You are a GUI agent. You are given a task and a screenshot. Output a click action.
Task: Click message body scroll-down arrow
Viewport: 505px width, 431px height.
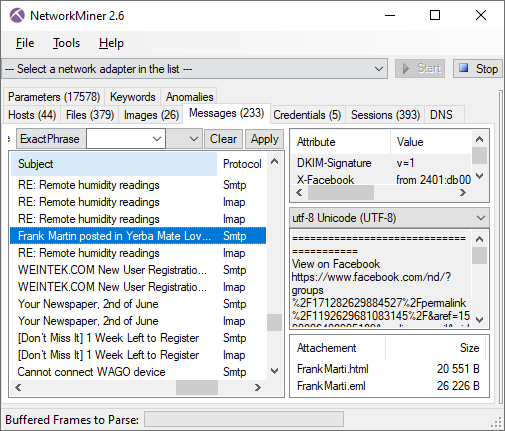pyautogui.click(x=480, y=320)
